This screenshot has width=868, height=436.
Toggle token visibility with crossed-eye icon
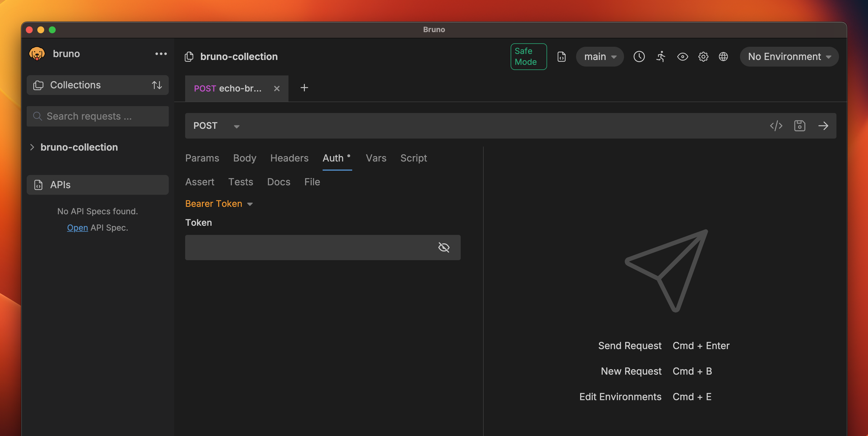click(x=443, y=248)
